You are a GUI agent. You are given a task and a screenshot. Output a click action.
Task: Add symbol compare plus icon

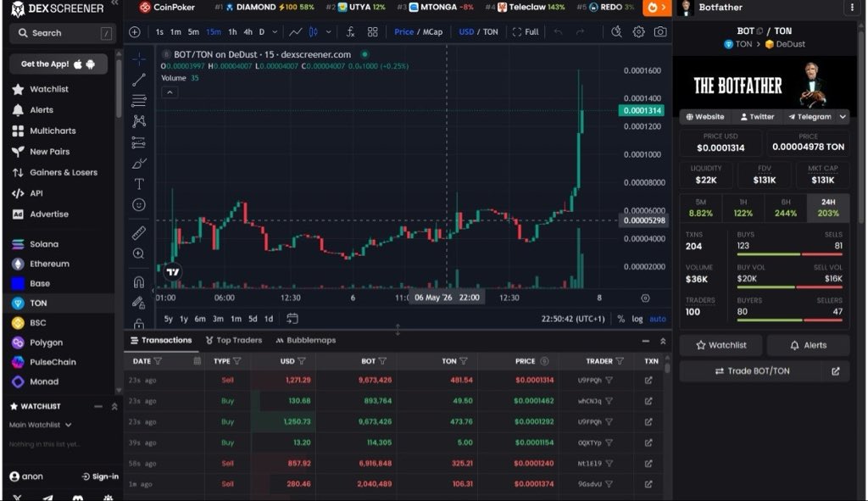[135, 32]
